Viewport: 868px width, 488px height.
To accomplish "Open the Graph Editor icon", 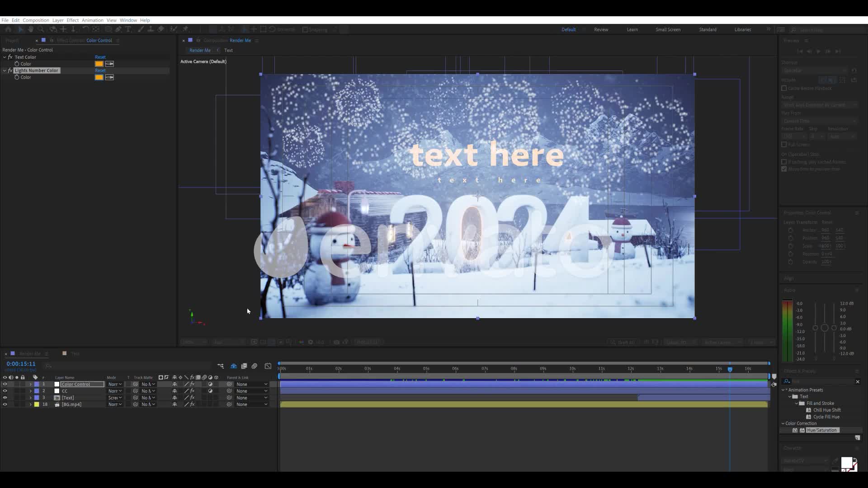I will 268,366.
